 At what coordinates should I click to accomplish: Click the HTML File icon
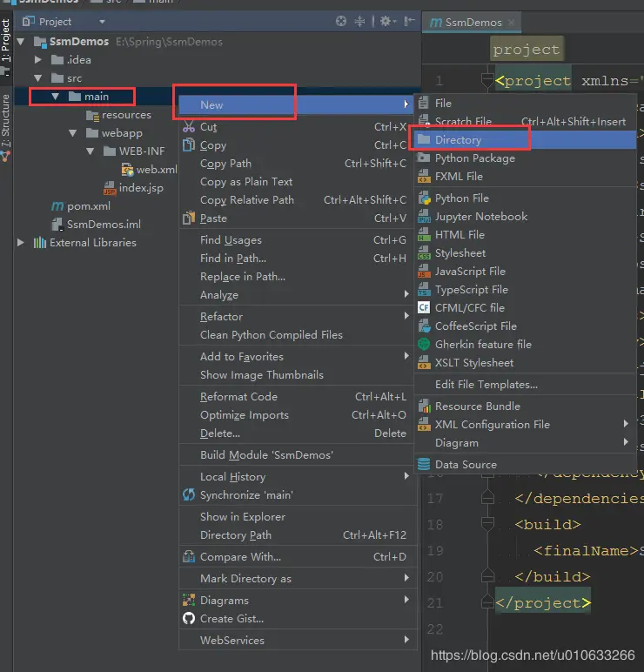coord(424,234)
